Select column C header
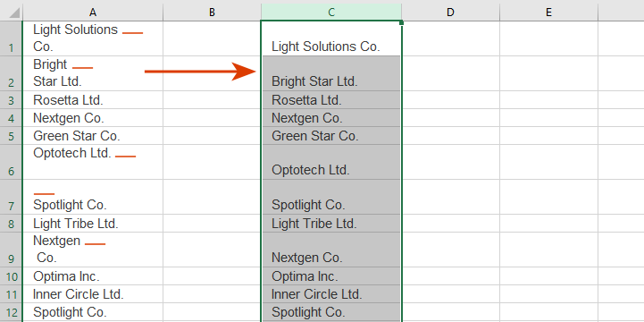Viewport: 644px width, 322px height. tap(331, 13)
